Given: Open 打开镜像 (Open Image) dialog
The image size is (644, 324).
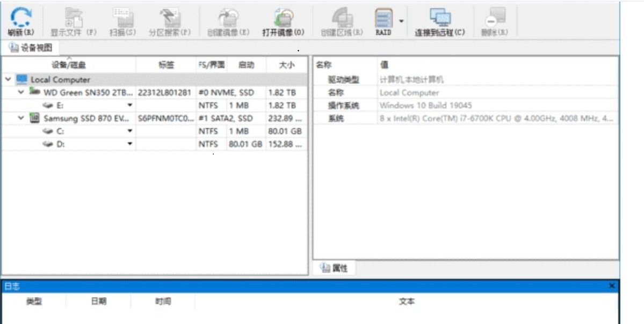Looking at the screenshot, I should [x=285, y=19].
